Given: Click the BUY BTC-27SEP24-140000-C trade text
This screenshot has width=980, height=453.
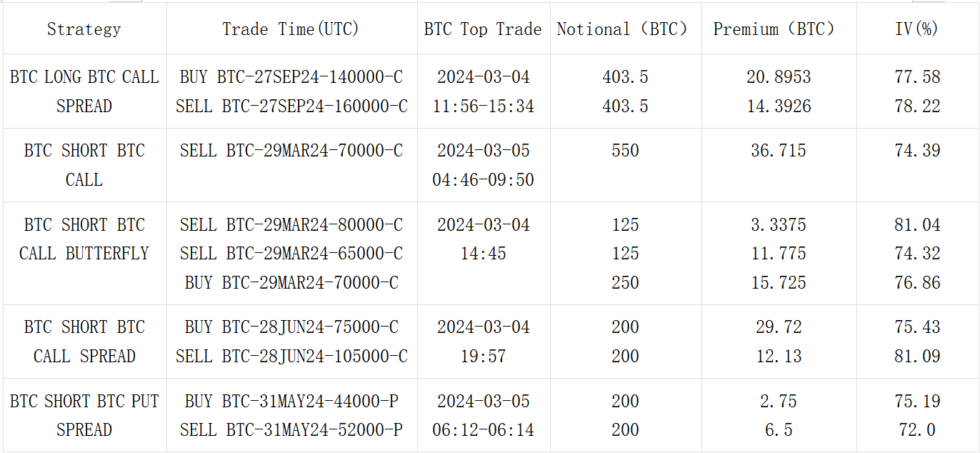Looking at the screenshot, I should pos(291,77).
